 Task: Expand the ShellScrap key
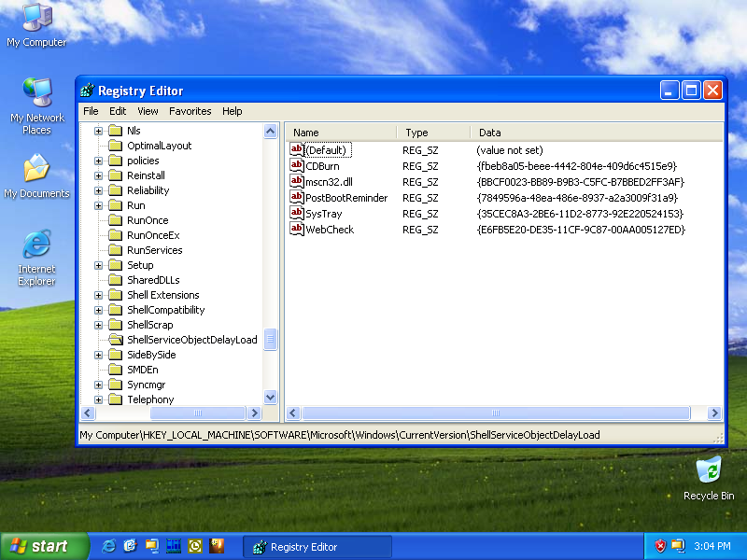pos(98,325)
